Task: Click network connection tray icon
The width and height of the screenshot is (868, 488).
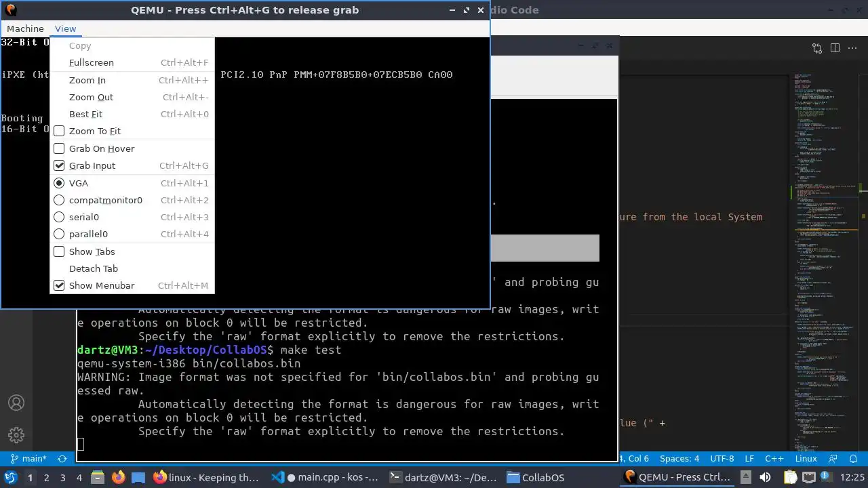Action: point(808,477)
